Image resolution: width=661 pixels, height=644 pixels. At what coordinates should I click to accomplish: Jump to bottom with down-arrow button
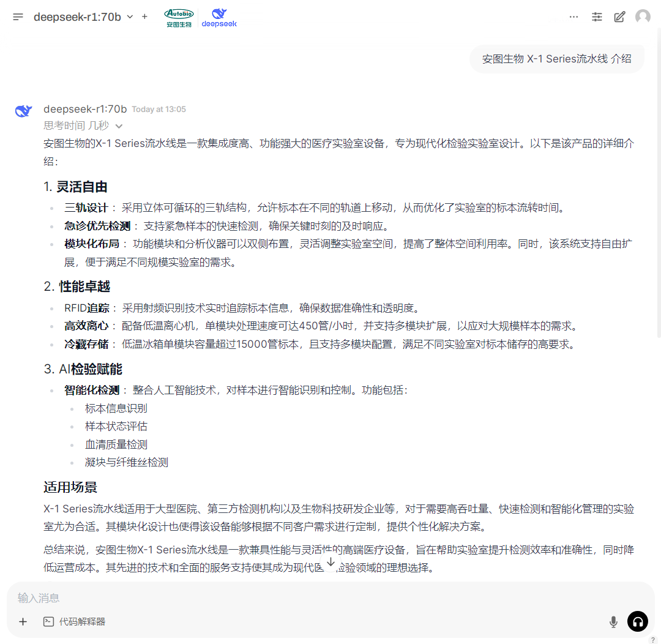pos(331,562)
